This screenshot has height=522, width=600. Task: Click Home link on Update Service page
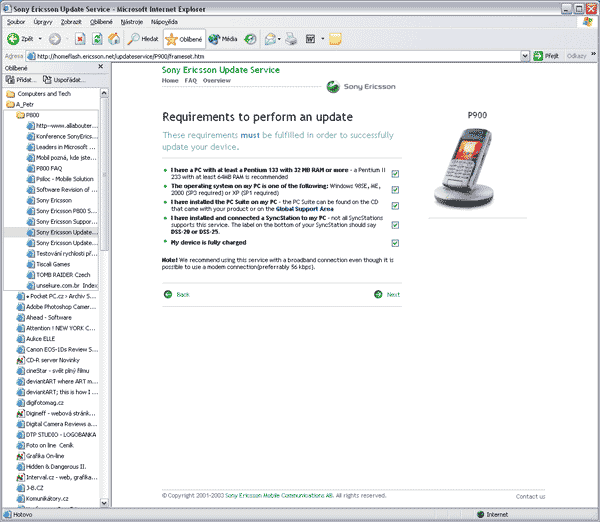(170, 80)
